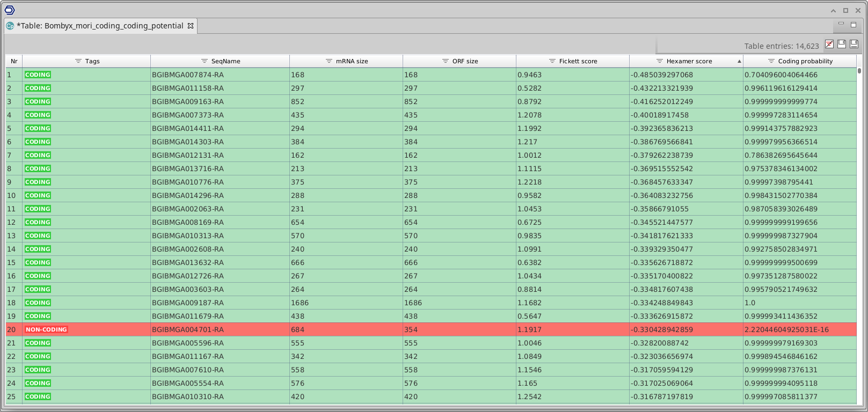Click the application logo icon

[10, 10]
